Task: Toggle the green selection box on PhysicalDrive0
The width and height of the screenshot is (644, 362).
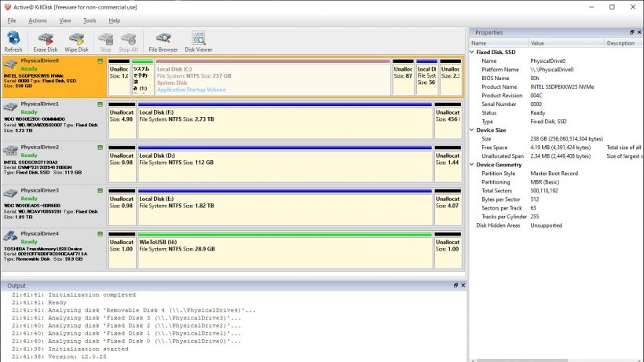Action: (101, 61)
